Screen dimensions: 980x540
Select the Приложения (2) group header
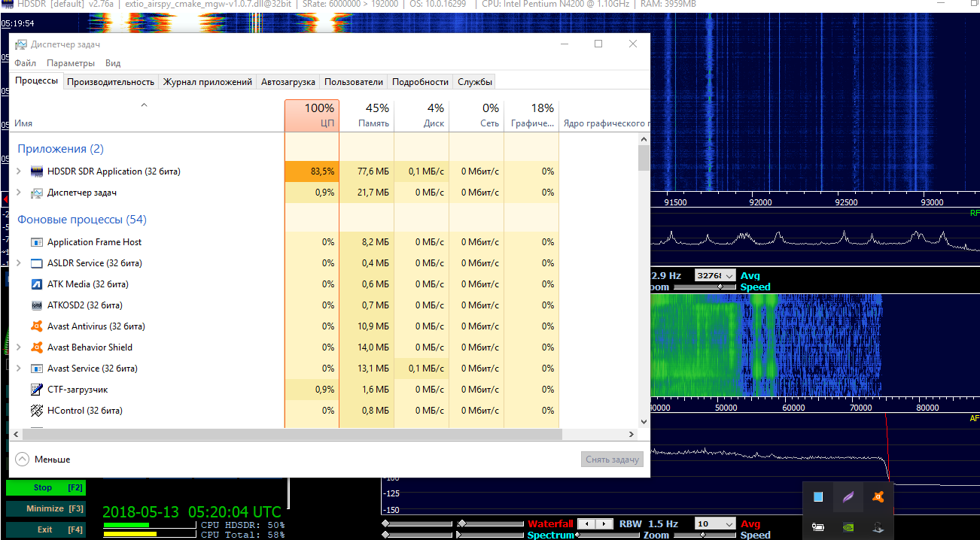[61, 149]
